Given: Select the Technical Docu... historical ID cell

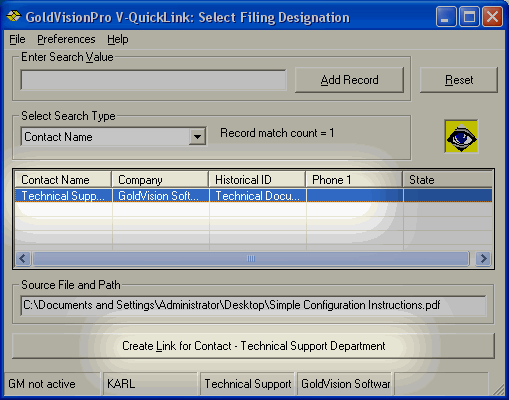Looking at the screenshot, I should 258,196.
